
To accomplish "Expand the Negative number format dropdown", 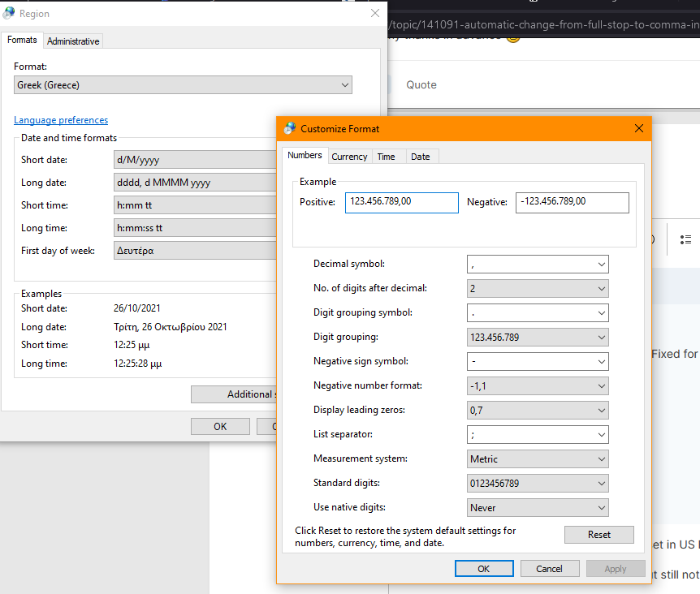I will [x=538, y=385].
